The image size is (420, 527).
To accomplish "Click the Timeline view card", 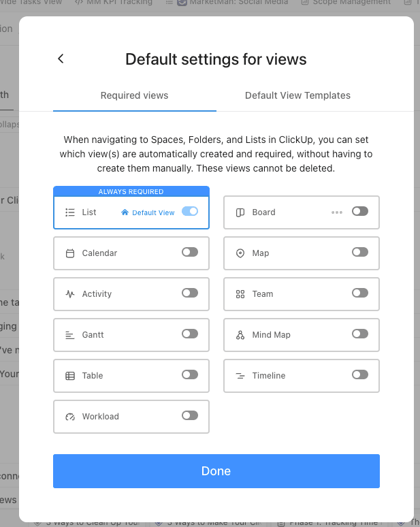I will pos(302,376).
